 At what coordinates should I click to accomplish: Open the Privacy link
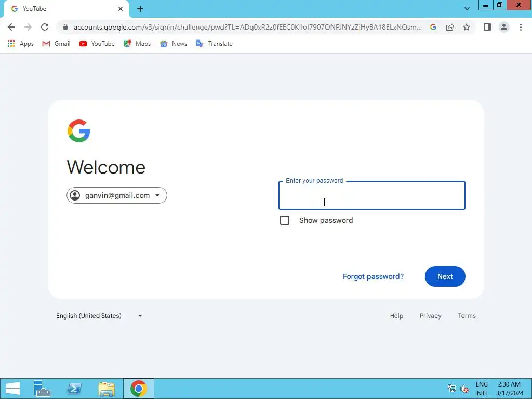coord(430,316)
